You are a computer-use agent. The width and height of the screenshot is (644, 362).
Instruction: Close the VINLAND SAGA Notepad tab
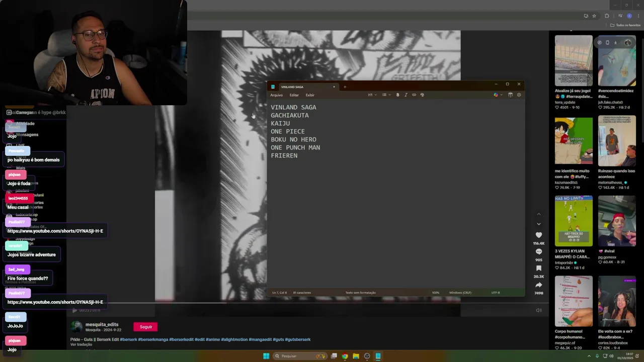tap(334, 87)
